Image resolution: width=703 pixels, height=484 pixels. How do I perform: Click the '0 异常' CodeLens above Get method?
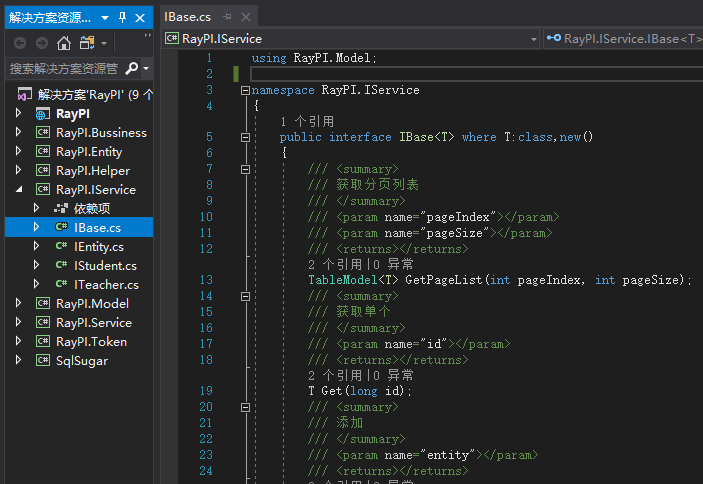(393, 376)
